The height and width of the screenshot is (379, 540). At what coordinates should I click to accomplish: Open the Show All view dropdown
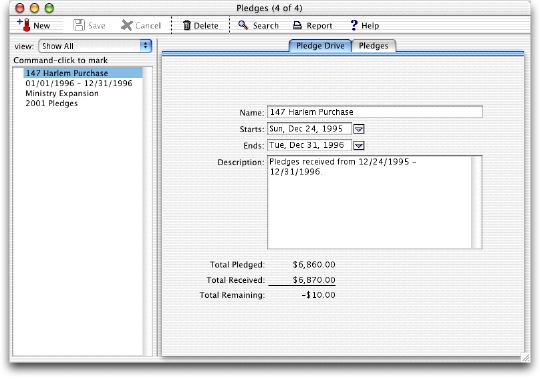point(95,46)
